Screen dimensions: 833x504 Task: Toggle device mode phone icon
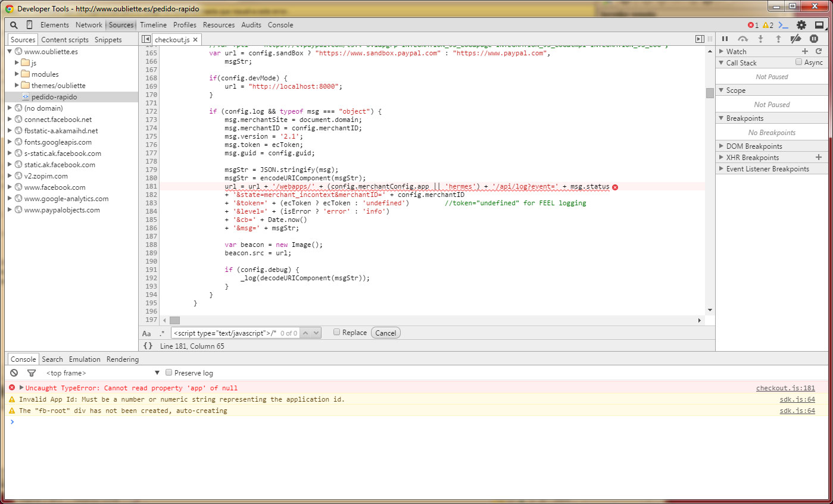point(29,25)
